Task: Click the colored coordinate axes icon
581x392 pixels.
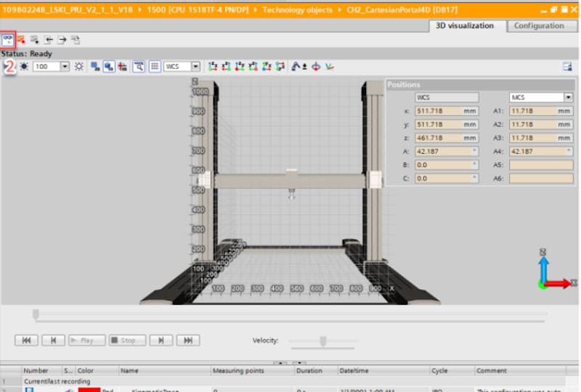Action: click(x=329, y=66)
